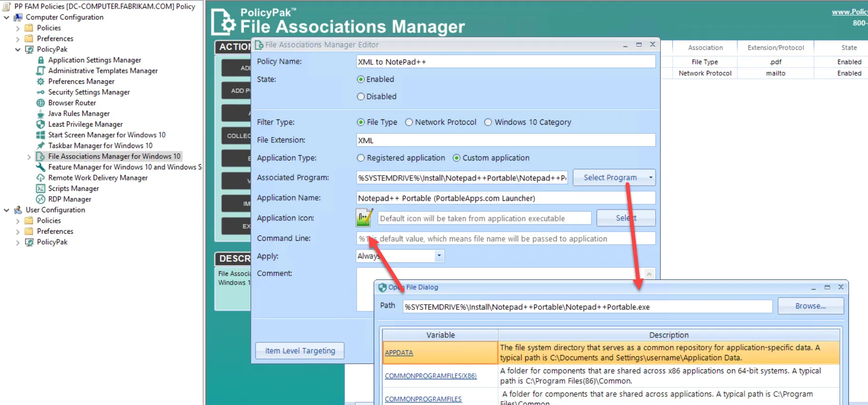The image size is (868, 405).
Task: Click the Extension/Protocol column header
Action: 776,48
